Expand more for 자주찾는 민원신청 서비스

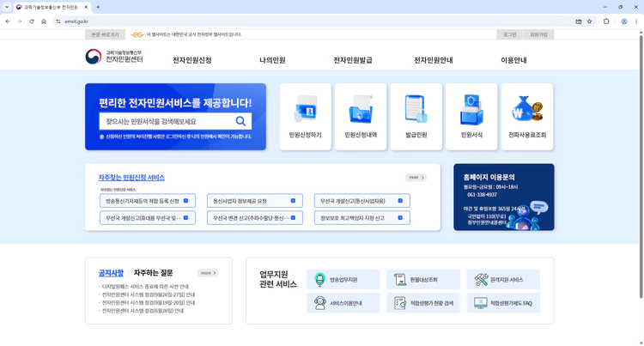coord(416,178)
